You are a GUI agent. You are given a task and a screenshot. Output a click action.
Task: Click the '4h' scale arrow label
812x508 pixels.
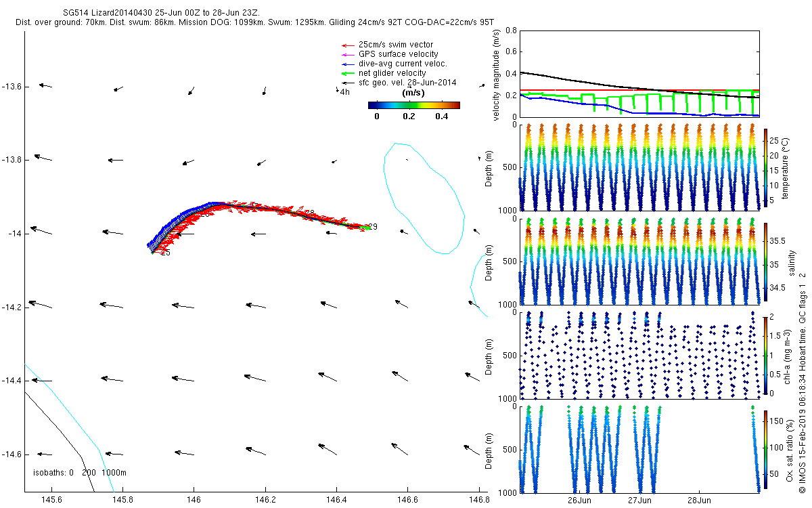tap(344, 92)
